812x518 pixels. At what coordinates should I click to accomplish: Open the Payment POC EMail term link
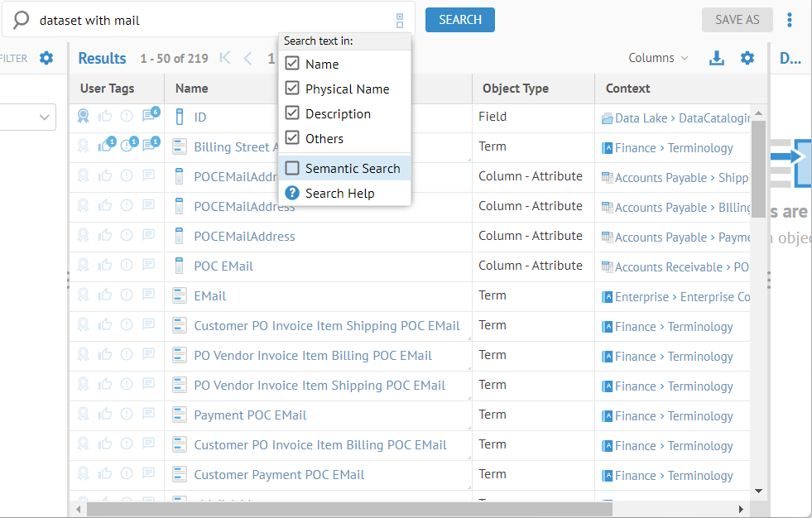coord(250,415)
